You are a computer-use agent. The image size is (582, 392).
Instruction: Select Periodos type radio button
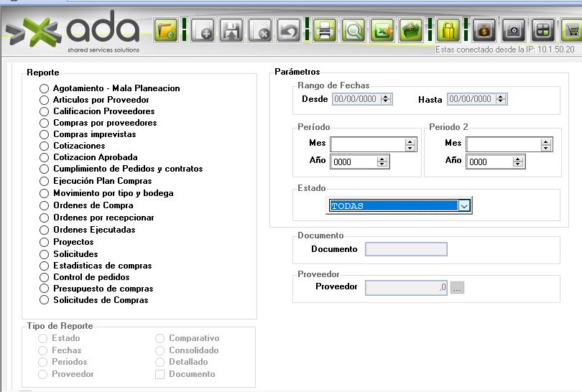(43, 362)
